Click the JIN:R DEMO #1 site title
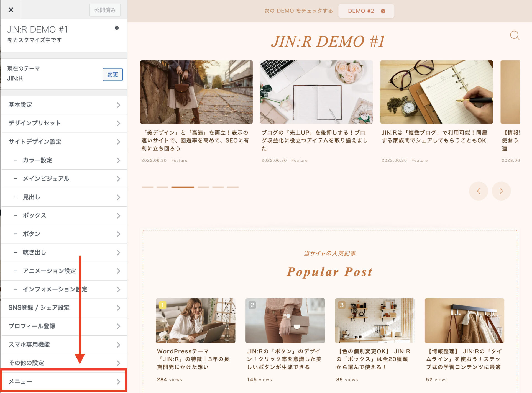The width and height of the screenshot is (532, 393). 328,41
